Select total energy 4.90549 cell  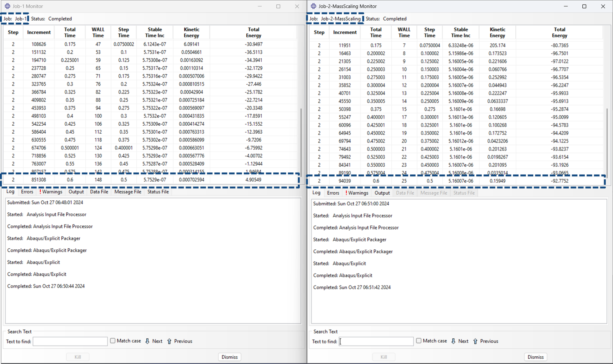pos(254,180)
